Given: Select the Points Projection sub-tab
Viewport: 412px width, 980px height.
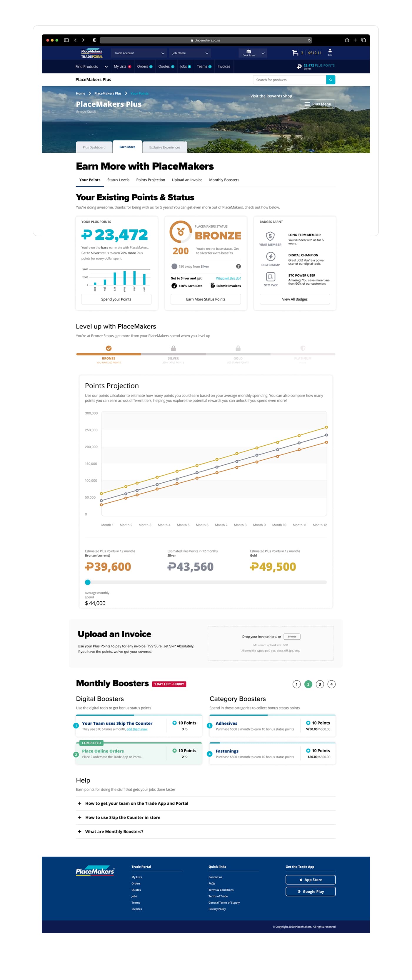Looking at the screenshot, I should coord(151,180).
